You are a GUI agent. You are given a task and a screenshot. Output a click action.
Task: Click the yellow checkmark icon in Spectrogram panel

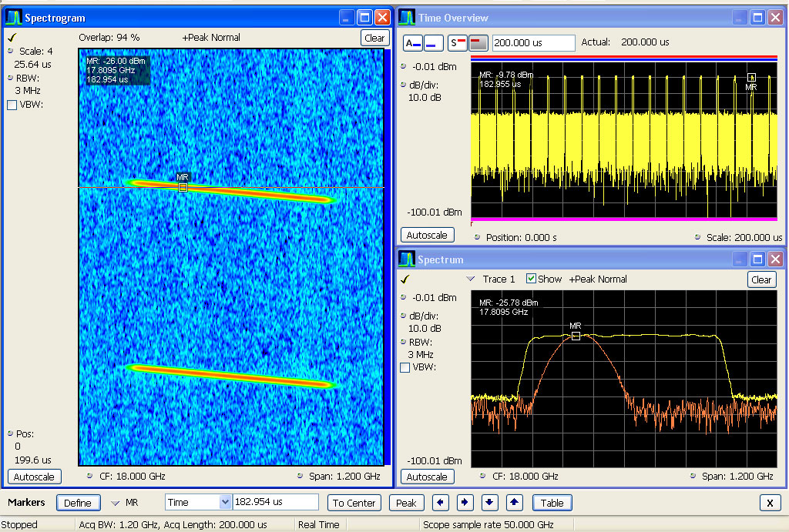[x=12, y=37]
